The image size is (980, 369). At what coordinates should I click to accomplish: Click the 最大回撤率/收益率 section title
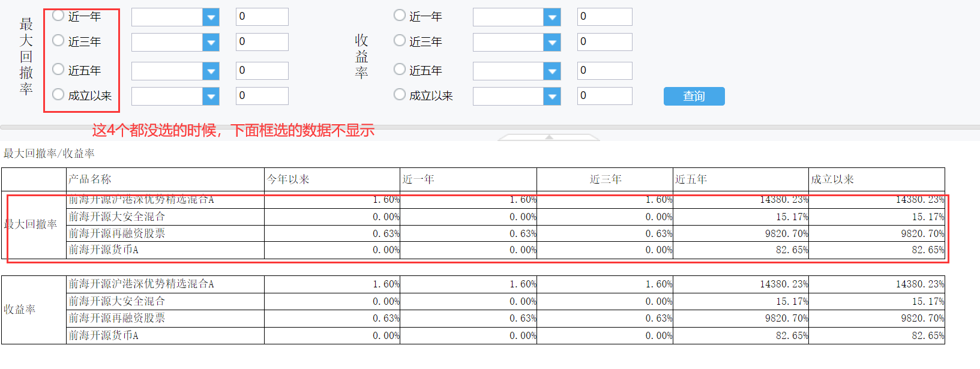point(49,154)
